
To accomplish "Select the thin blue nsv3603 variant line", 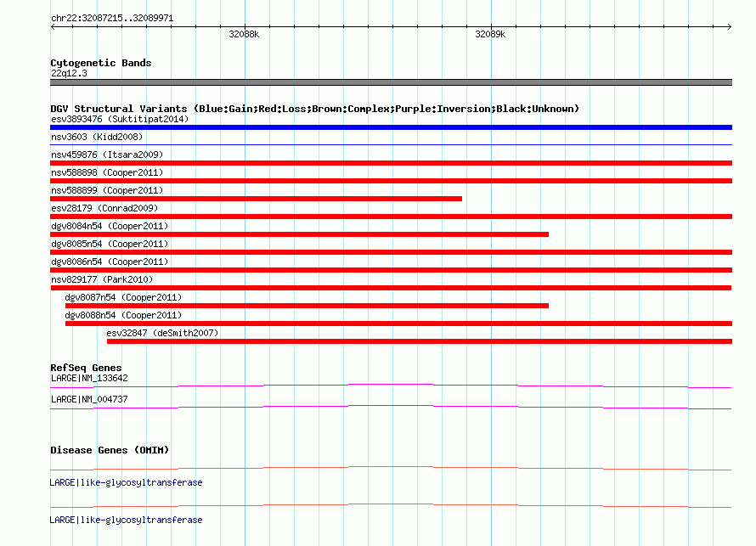I will [x=391, y=144].
